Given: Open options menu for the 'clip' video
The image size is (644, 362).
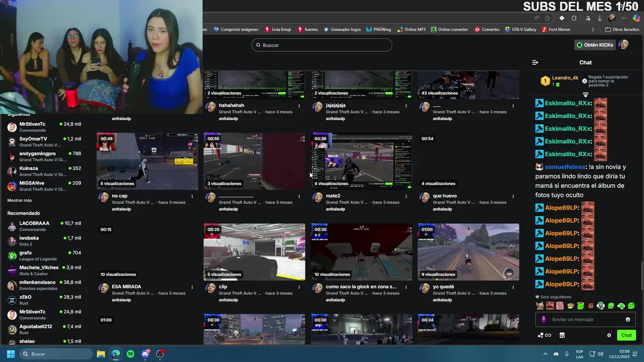Looking at the screenshot, I should (299, 287).
